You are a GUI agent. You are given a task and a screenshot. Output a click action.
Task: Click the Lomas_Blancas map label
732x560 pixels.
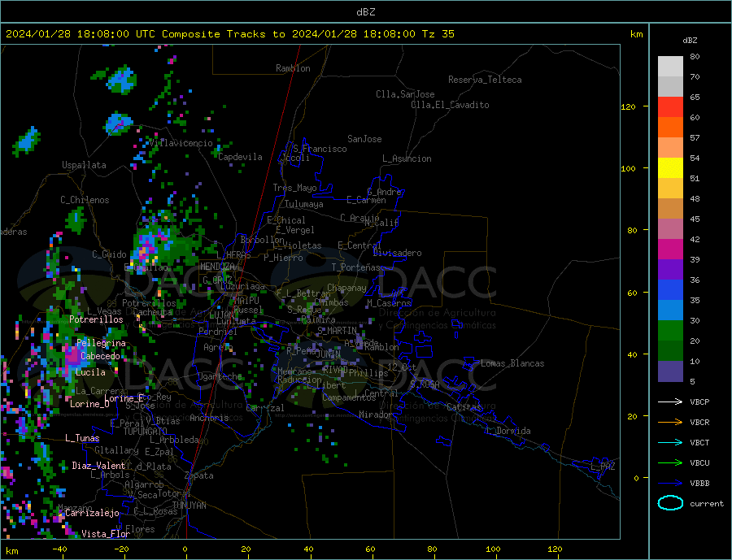tap(512, 363)
